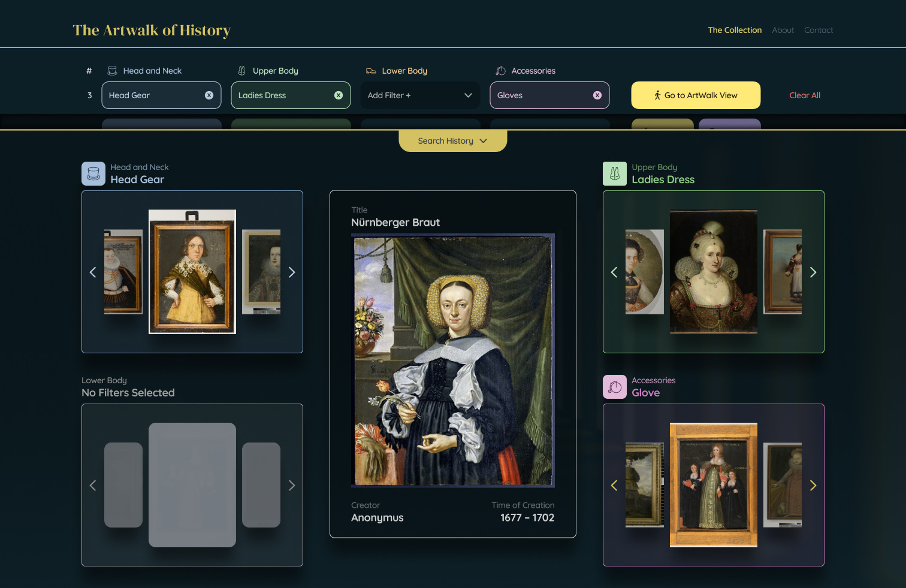The height and width of the screenshot is (588, 906).
Task: Click the Nürnberger Braut title text
Action: (x=395, y=223)
